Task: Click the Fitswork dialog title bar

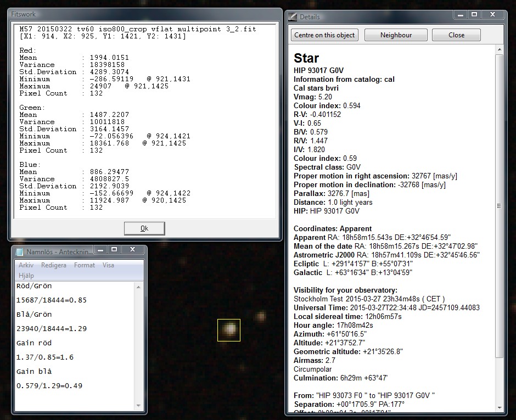Action: [x=145, y=14]
